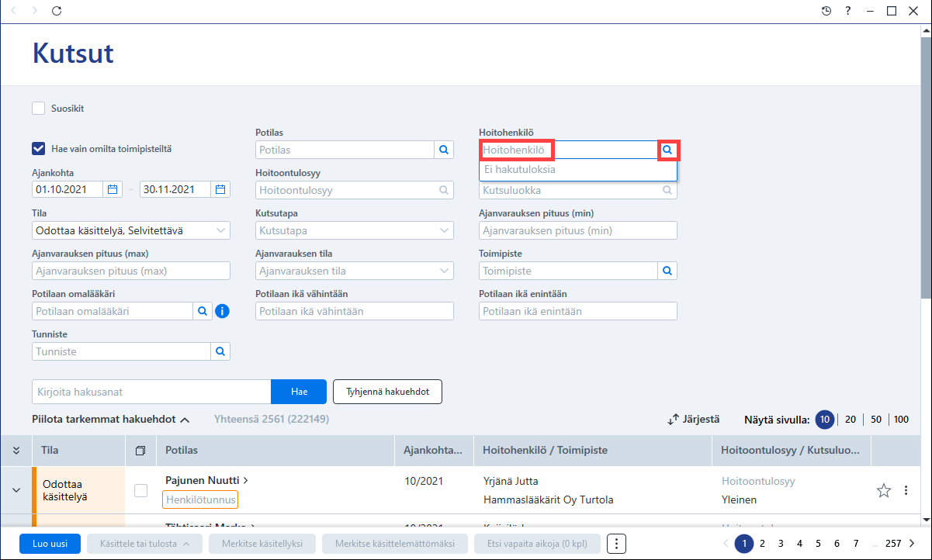
Task: Open the Kutsutapa dropdown
Action: pos(355,230)
